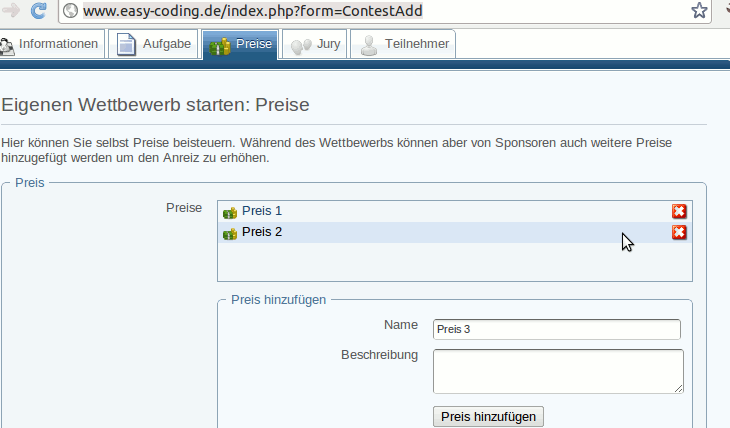Select the Preis 2 list entry
This screenshot has width=730, height=428.
click(x=262, y=232)
